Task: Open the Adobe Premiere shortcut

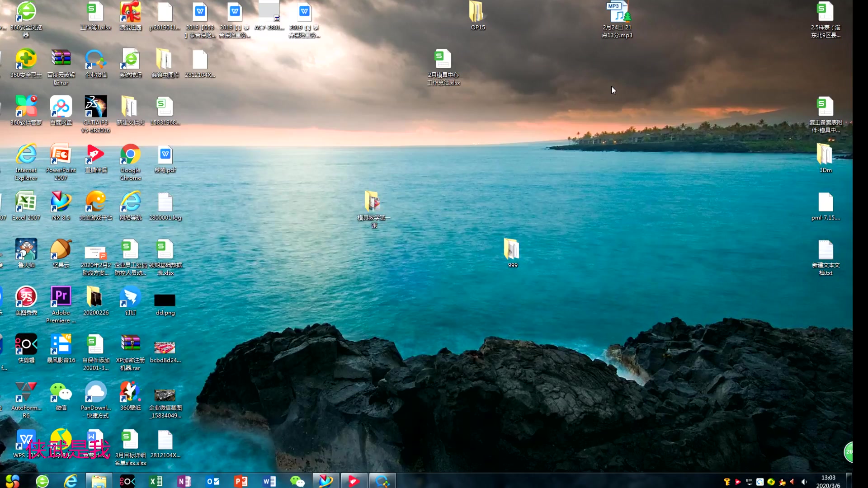Action: pos(61,305)
